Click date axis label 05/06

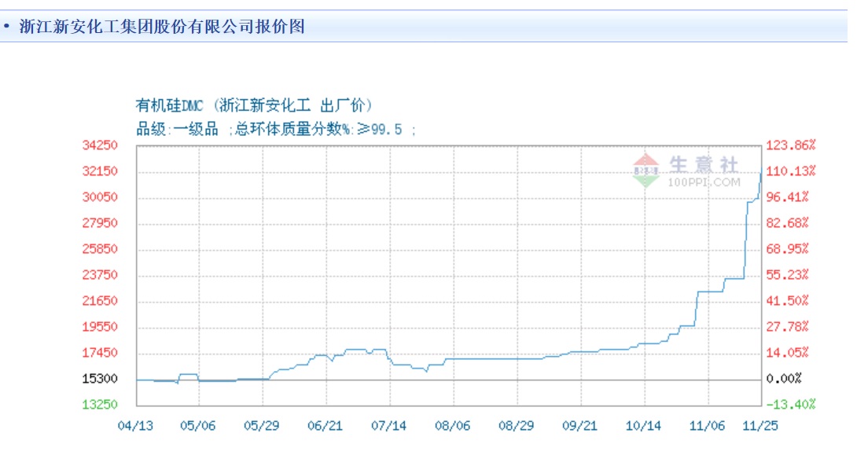[197, 426]
